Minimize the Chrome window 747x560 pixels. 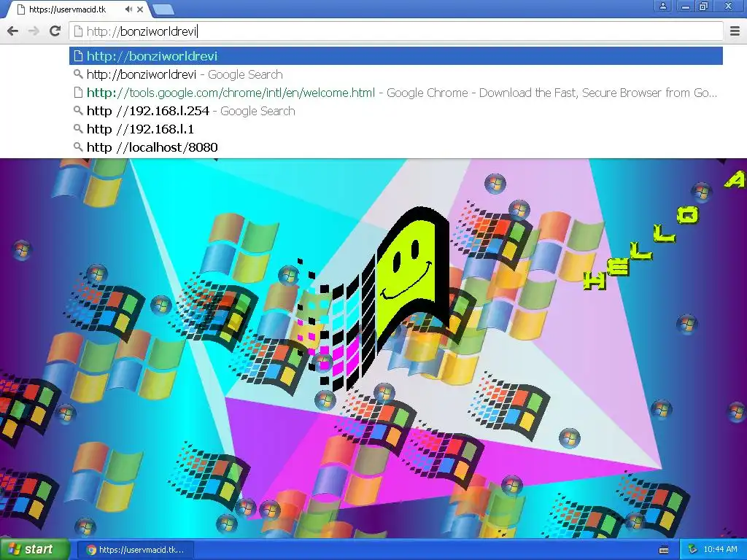[686, 6]
